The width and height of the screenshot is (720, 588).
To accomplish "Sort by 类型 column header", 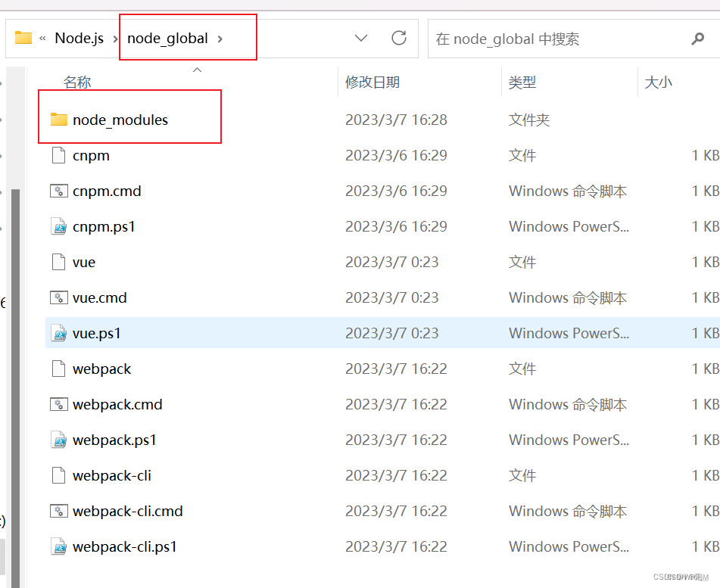I will click(x=522, y=82).
